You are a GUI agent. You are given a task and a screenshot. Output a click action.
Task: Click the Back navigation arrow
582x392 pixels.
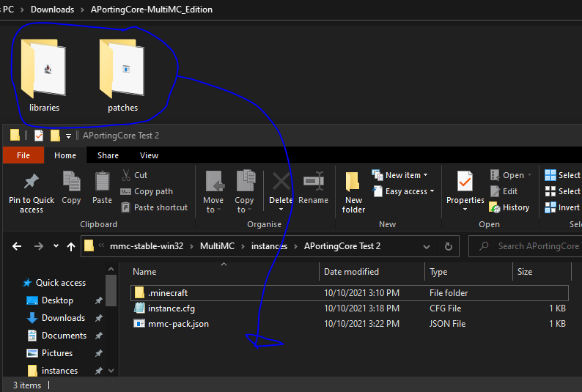[x=17, y=246]
